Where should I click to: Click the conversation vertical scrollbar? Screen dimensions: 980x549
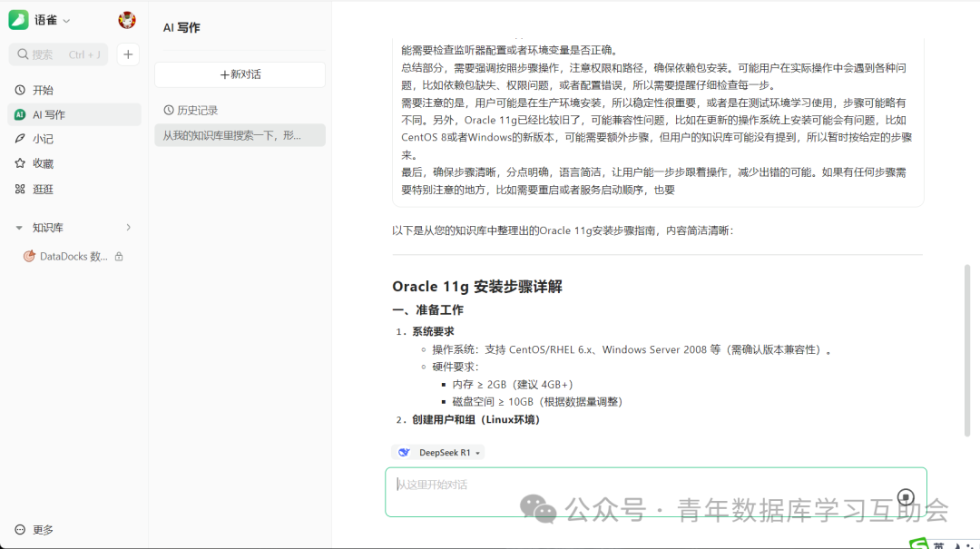967,350
